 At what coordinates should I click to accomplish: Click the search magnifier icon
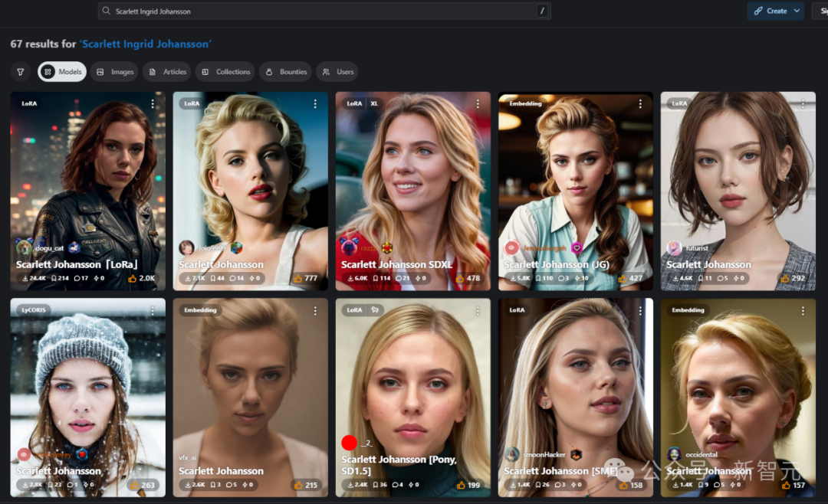[106, 11]
